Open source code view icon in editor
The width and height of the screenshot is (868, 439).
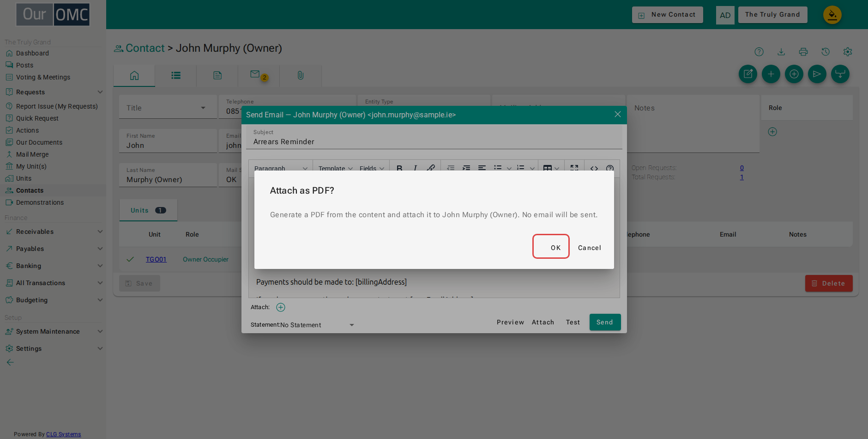[x=594, y=168]
